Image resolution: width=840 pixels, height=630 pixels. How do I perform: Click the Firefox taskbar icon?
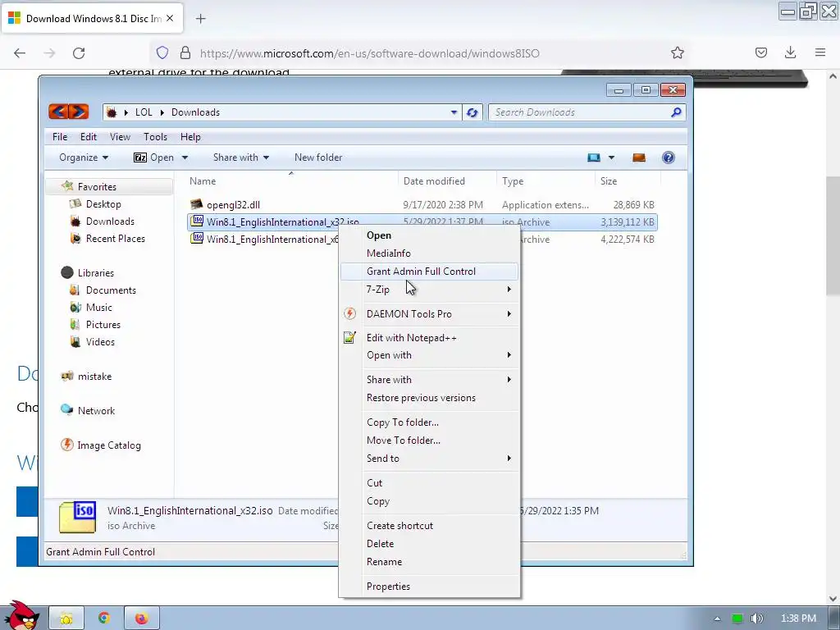pos(141,619)
